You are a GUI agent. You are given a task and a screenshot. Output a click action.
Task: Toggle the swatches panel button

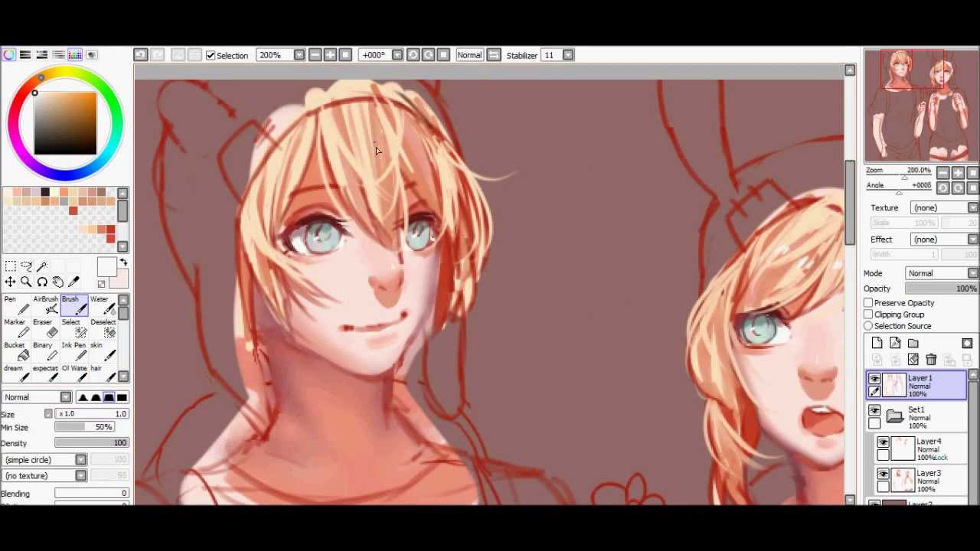(x=75, y=55)
